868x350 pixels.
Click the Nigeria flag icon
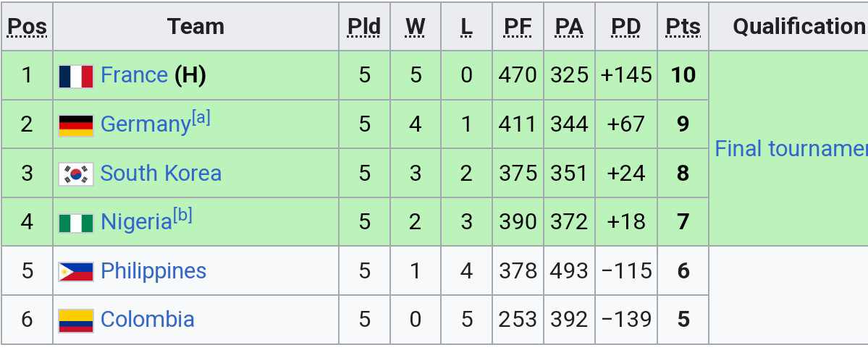(x=76, y=222)
